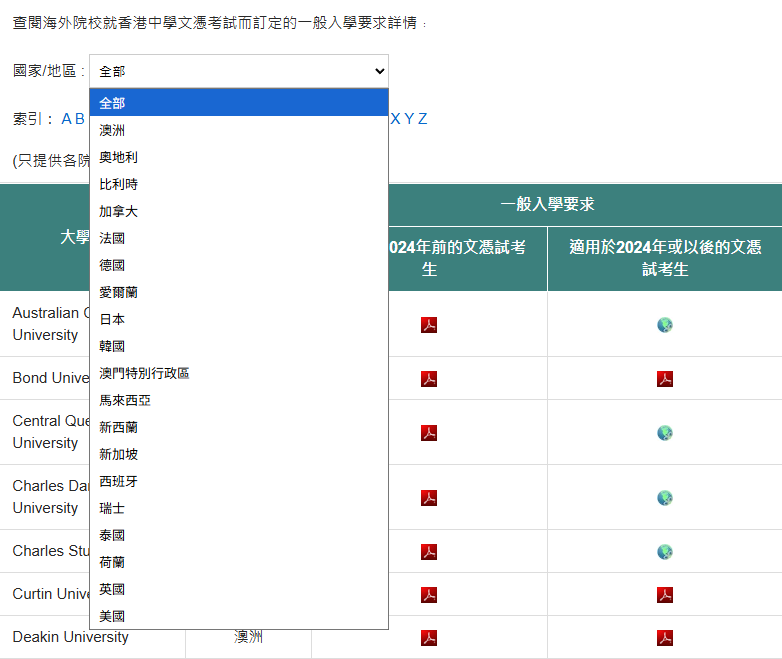This screenshot has width=782, height=659.
Task: Open 2024-onwards globe link for Charles Sturt University
Action: click(665, 552)
